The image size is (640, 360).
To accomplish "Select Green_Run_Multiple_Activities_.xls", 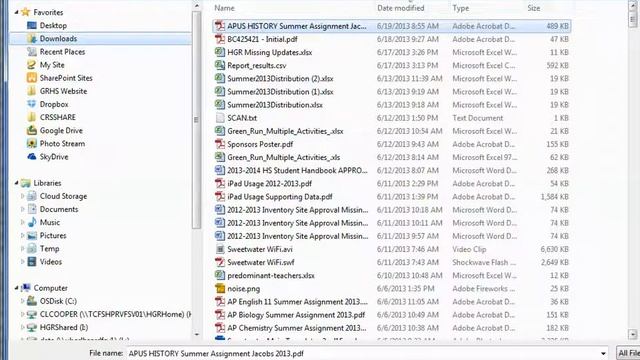I will [x=392, y=157].
